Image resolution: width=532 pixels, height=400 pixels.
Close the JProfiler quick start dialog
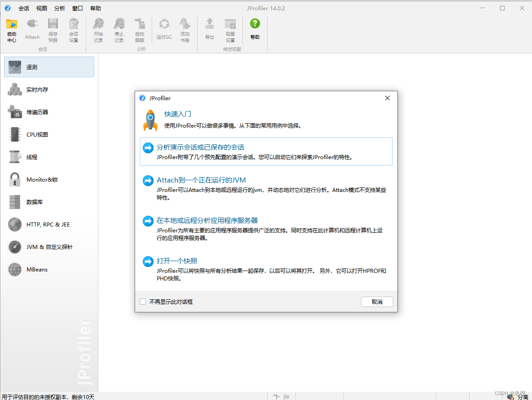(x=387, y=98)
